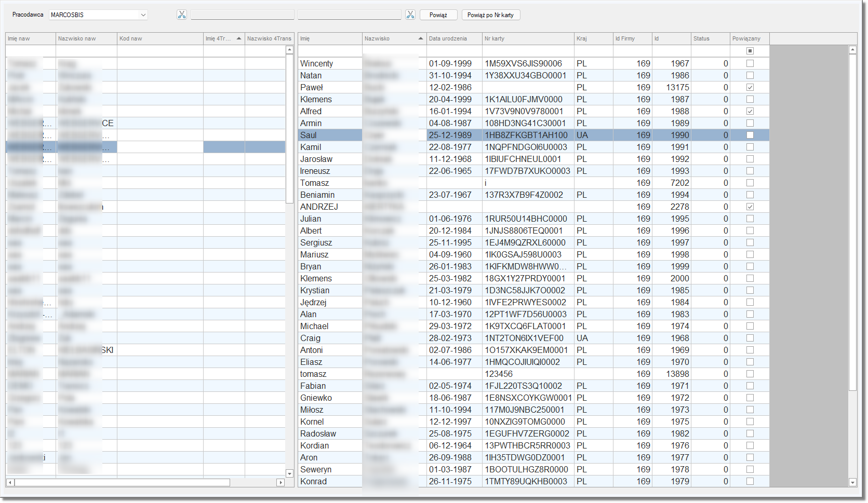This screenshot has height=503, width=868.
Task: Click filter field under Nr karty column
Action: coord(528,51)
